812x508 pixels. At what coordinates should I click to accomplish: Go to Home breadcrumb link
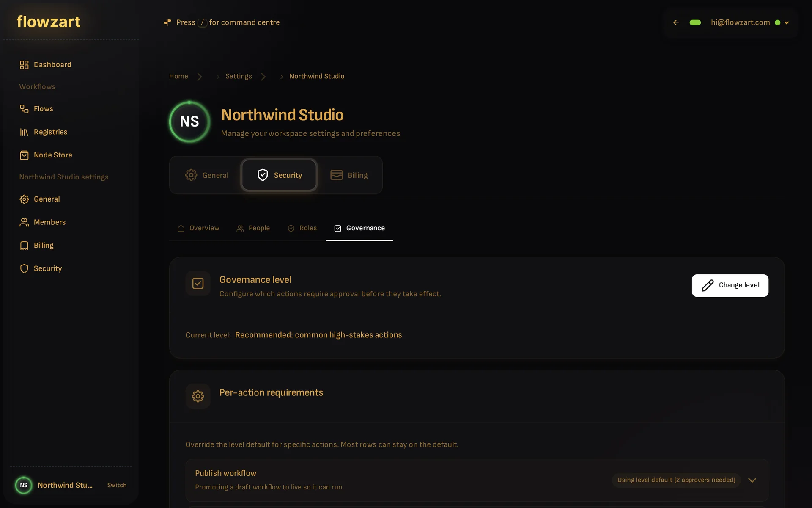click(x=178, y=76)
